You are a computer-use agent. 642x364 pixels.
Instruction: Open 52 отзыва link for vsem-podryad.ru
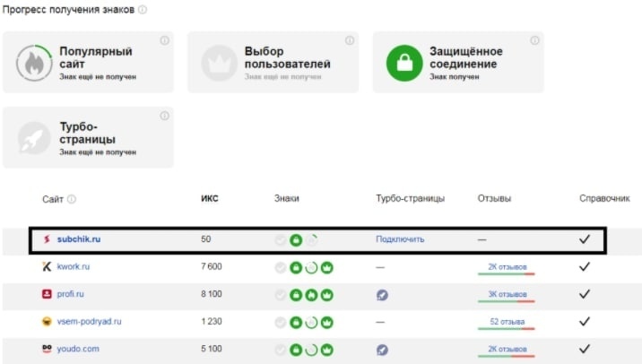tap(508, 322)
